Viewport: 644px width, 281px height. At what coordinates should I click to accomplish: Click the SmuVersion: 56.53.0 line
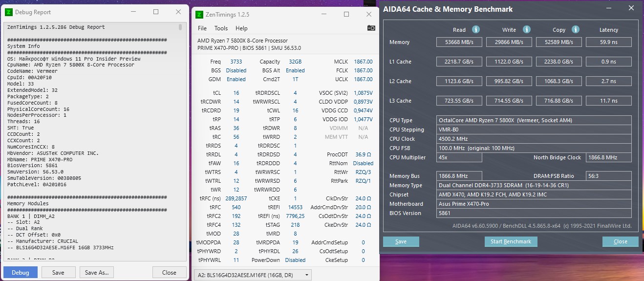(x=35, y=172)
